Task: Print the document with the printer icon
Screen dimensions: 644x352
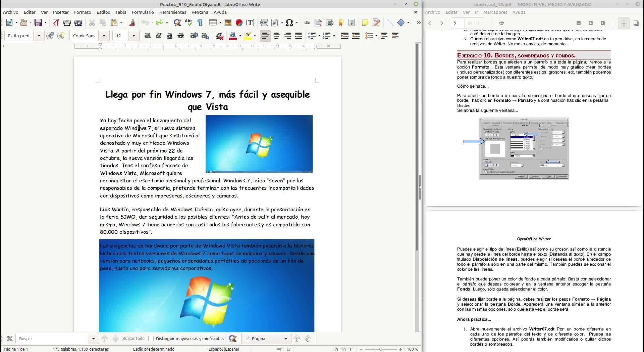Action: coord(67,23)
